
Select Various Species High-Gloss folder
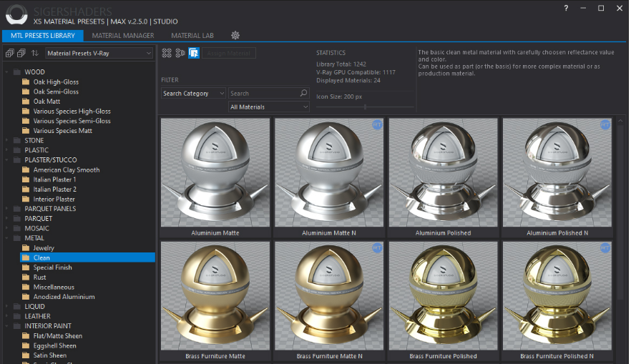pos(72,111)
